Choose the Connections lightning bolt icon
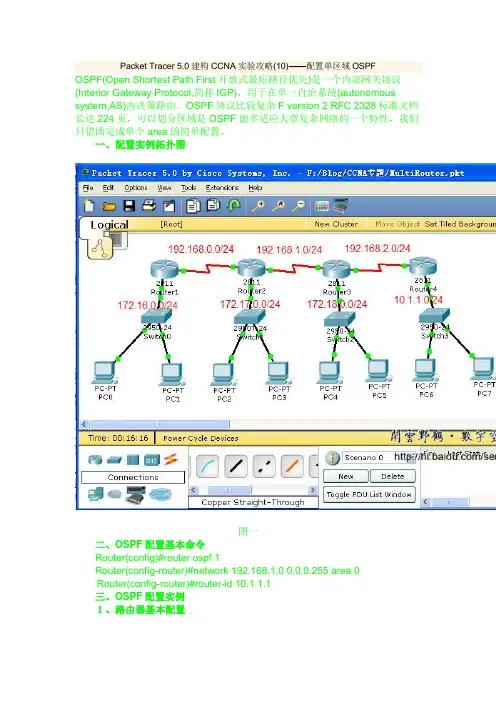 coord(171,459)
